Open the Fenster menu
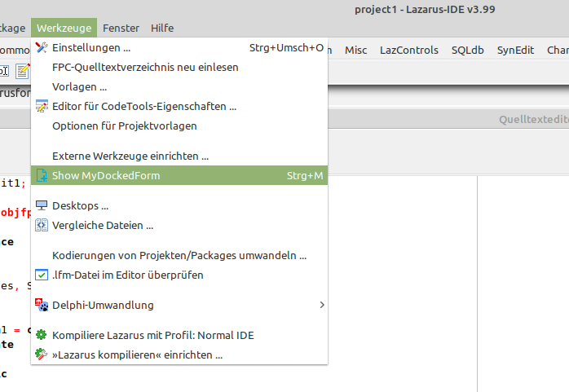This screenshot has height=392, width=569. click(121, 28)
